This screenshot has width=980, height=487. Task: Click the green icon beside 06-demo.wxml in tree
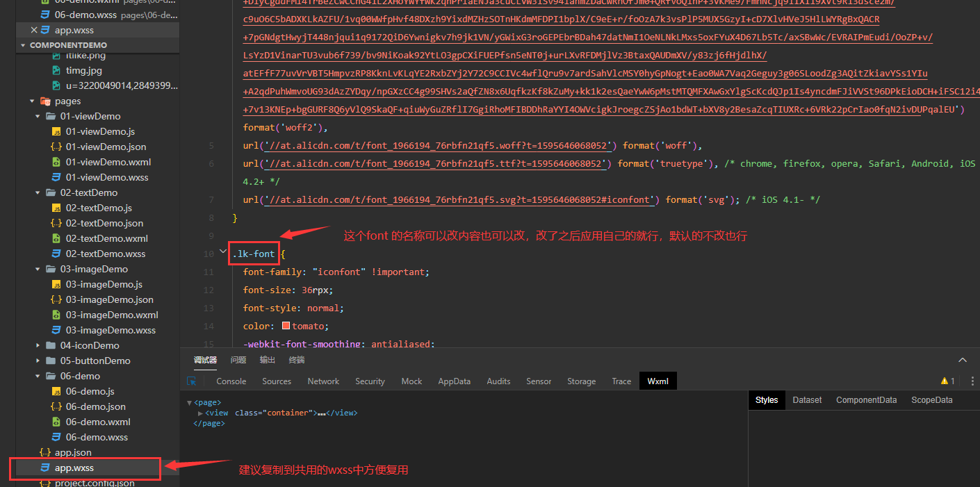(x=57, y=422)
